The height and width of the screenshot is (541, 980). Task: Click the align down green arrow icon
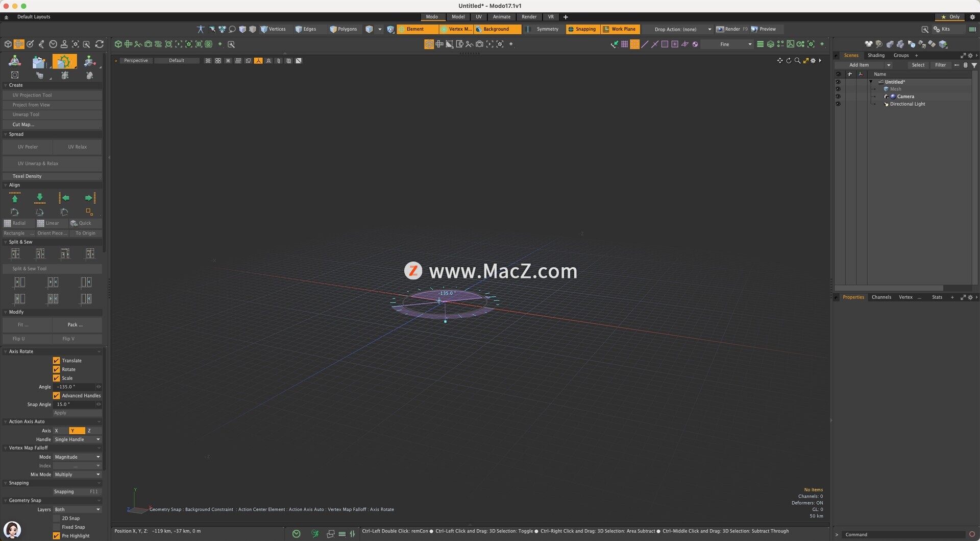pos(40,198)
